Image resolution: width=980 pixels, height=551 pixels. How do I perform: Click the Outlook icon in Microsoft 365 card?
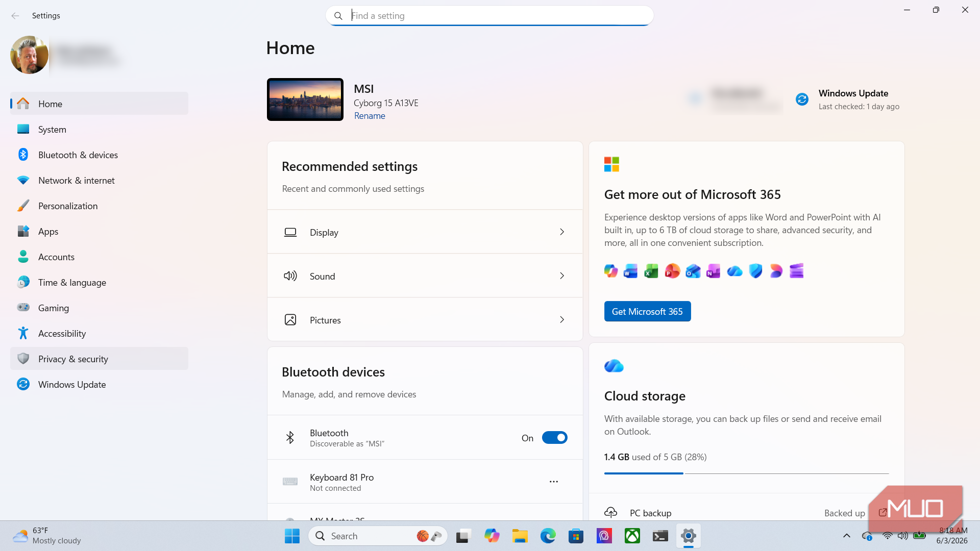[x=693, y=271]
